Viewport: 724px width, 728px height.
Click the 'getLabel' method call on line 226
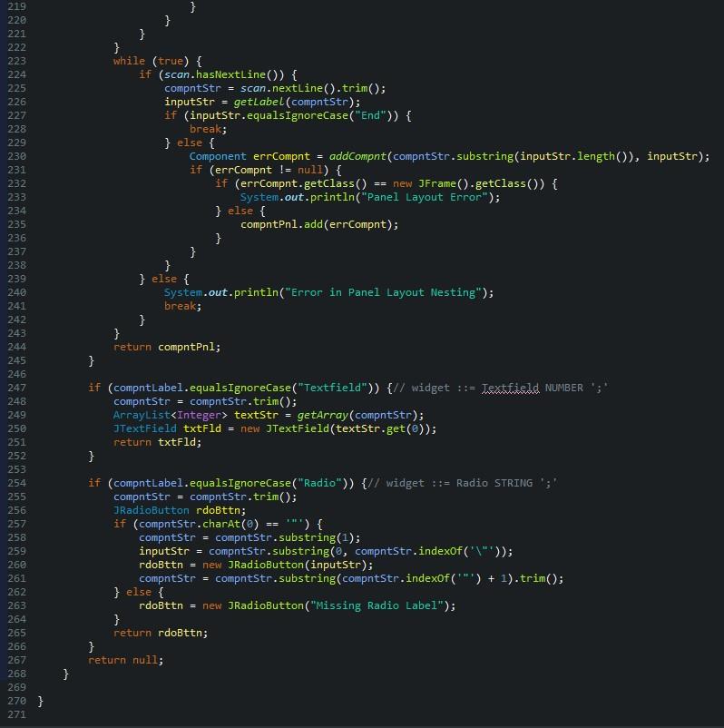coord(259,102)
